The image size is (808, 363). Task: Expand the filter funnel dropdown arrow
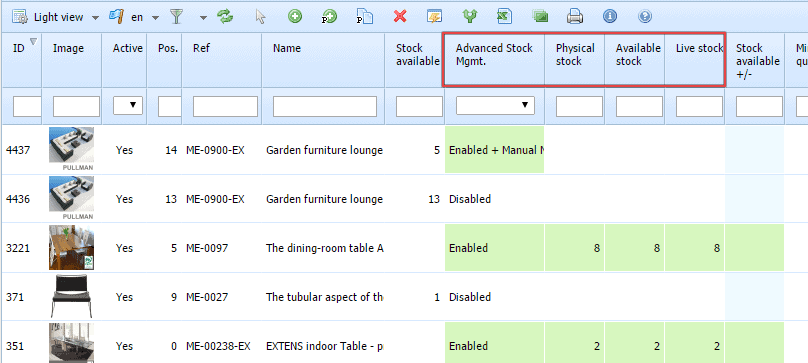point(204,18)
